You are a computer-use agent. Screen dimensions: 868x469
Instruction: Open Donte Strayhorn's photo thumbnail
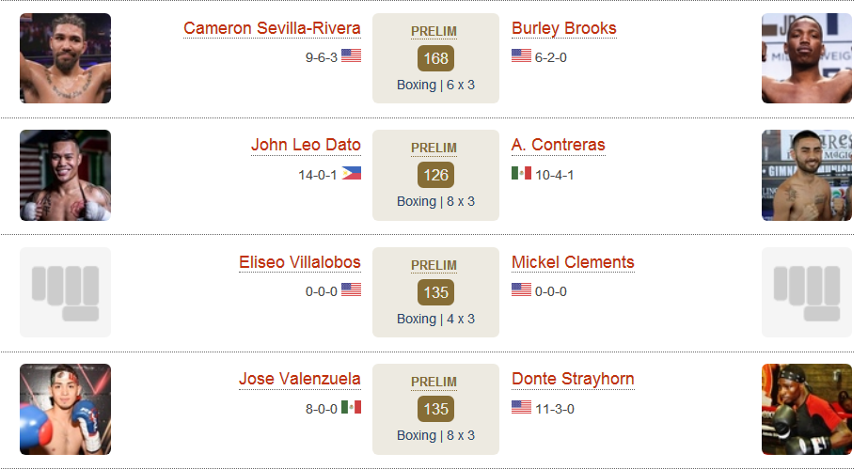(x=807, y=409)
